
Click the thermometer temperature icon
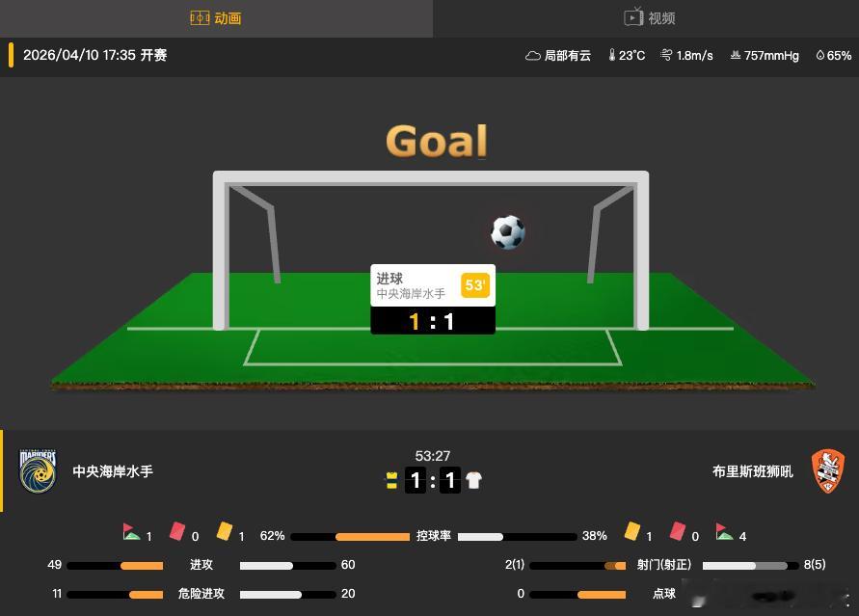click(x=612, y=55)
